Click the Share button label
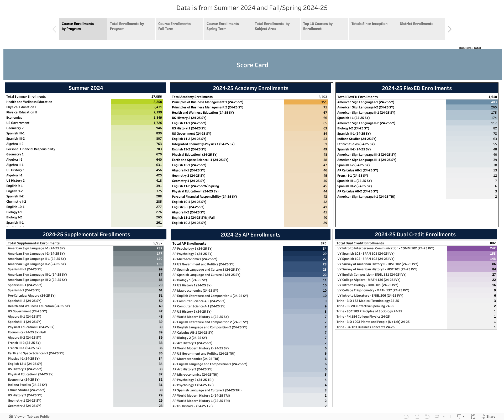 [491, 416]
